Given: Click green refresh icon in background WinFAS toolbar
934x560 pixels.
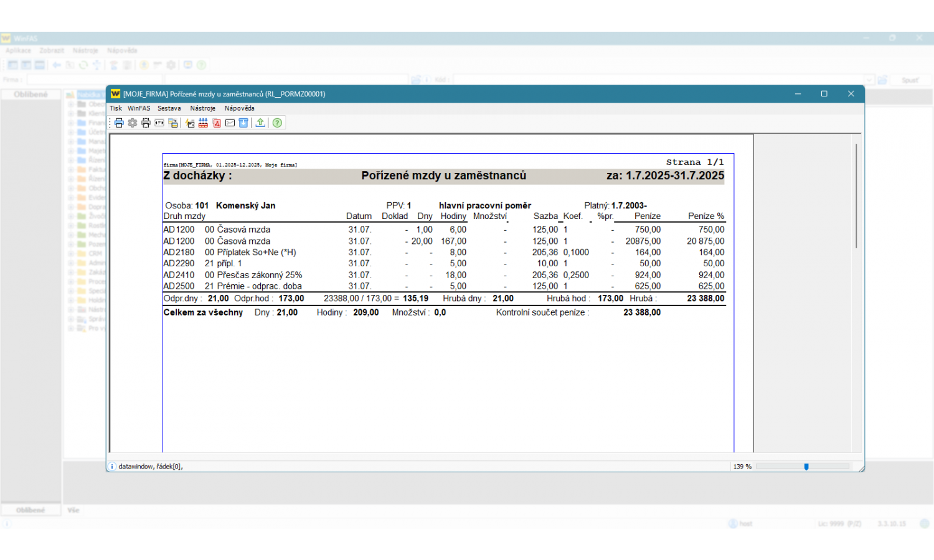Looking at the screenshot, I should 83,65.
